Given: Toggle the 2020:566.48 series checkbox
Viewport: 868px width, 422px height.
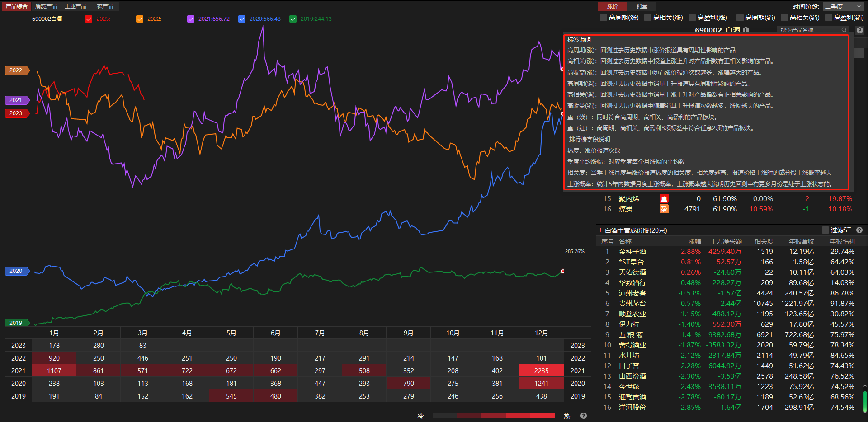Looking at the screenshot, I should coord(242,19).
